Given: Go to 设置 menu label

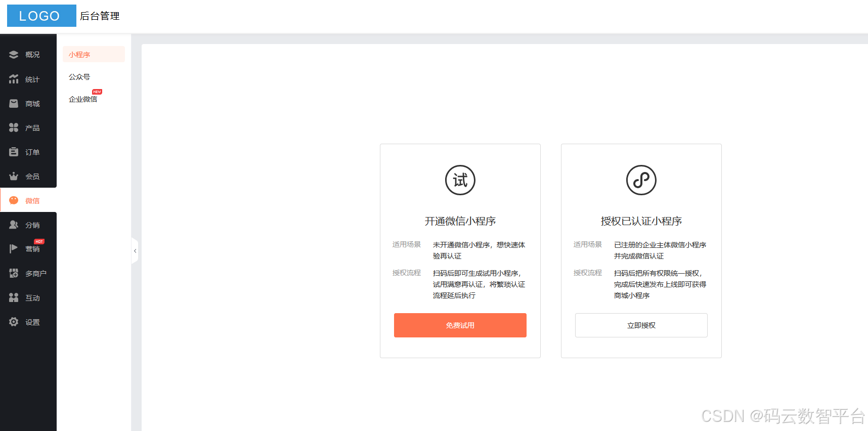Looking at the screenshot, I should [32, 322].
